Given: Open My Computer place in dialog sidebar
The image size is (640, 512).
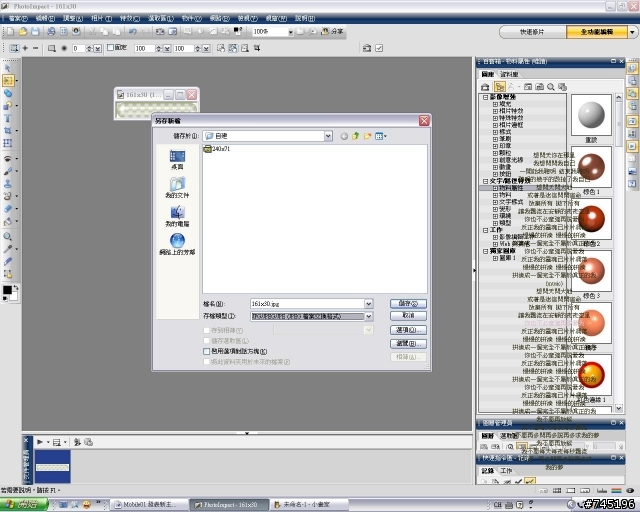Looking at the screenshot, I should pos(177,216).
